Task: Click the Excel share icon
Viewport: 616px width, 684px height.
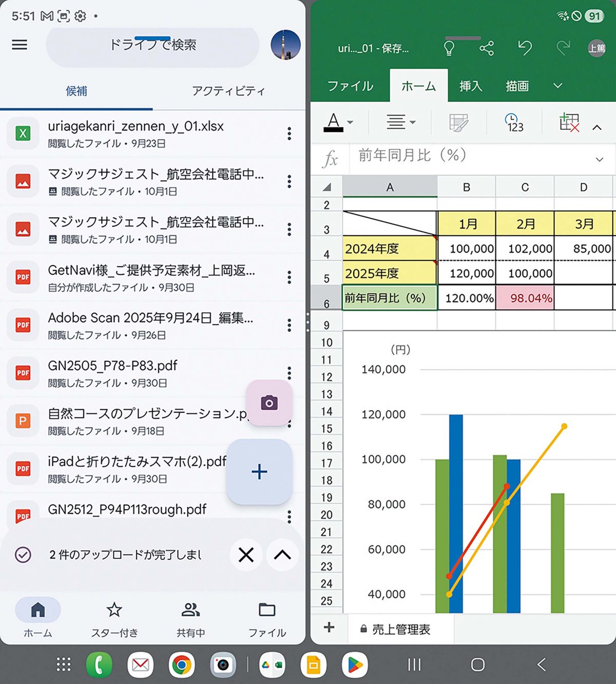Action: (x=486, y=48)
